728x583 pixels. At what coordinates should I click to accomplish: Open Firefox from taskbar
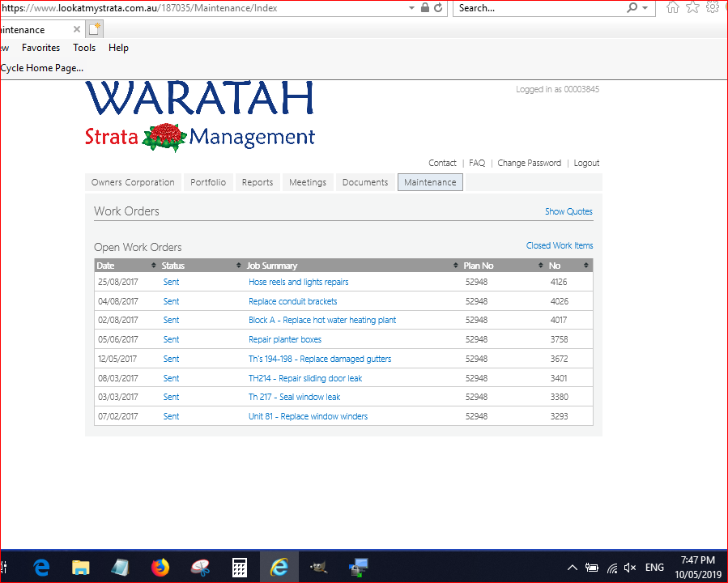160,568
